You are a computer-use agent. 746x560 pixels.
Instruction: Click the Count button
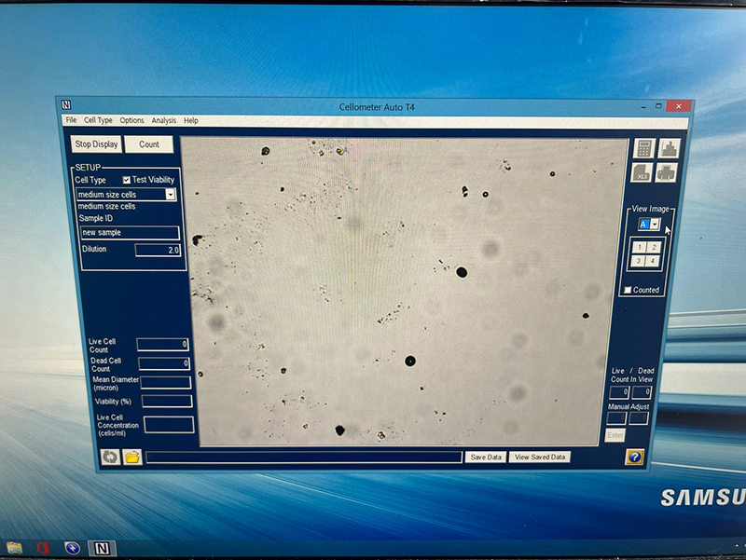point(149,144)
